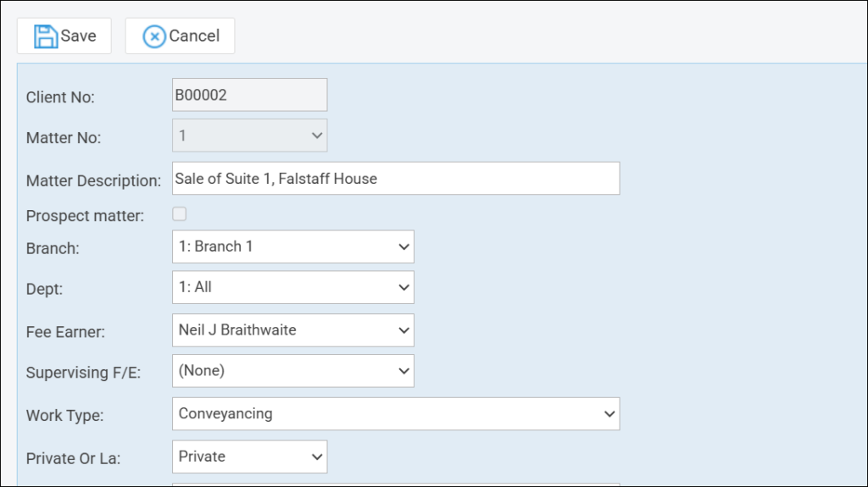This screenshot has height=487, width=868.
Task: Expand the Private Or La dropdown
Action: (249, 457)
